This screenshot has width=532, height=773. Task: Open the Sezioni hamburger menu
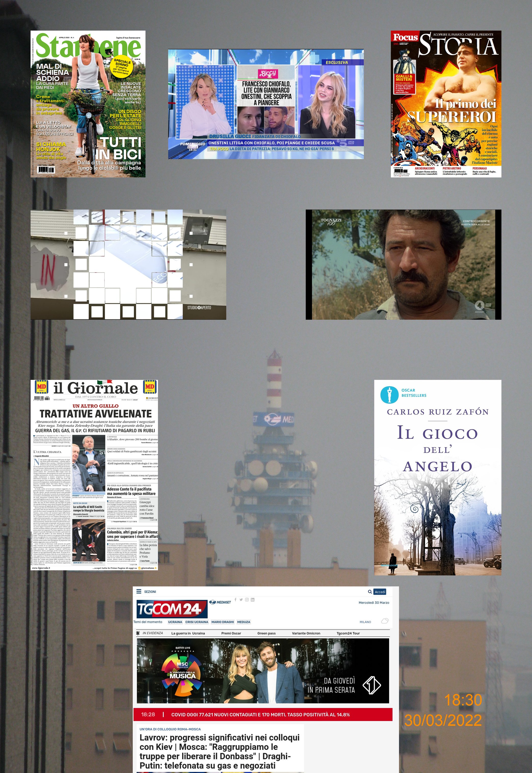(139, 591)
